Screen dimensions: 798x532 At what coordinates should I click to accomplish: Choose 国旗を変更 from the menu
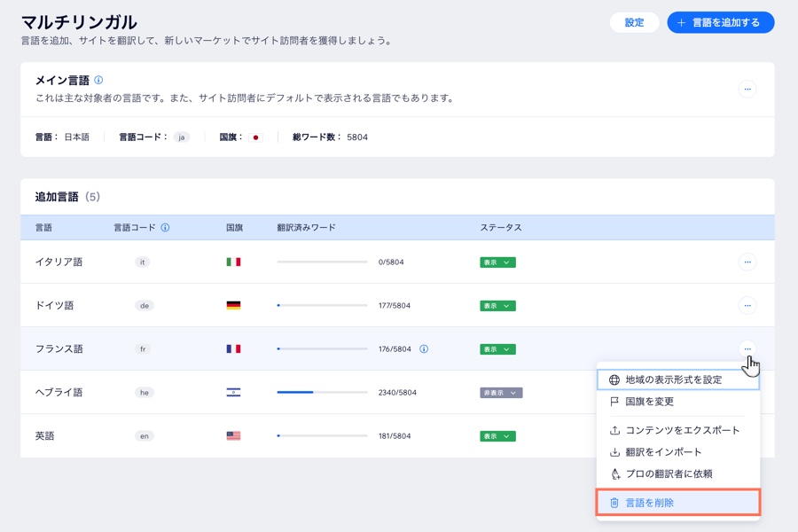click(649, 402)
